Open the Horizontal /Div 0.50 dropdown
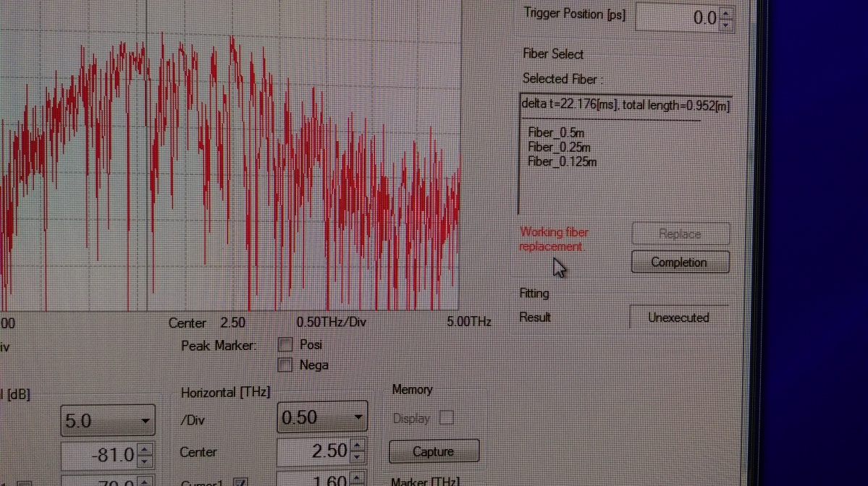Viewport: 868px width, 486px height. pyautogui.click(x=358, y=418)
